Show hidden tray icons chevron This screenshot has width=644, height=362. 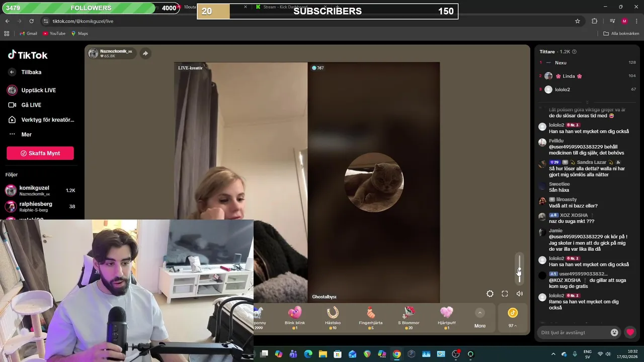point(553,354)
